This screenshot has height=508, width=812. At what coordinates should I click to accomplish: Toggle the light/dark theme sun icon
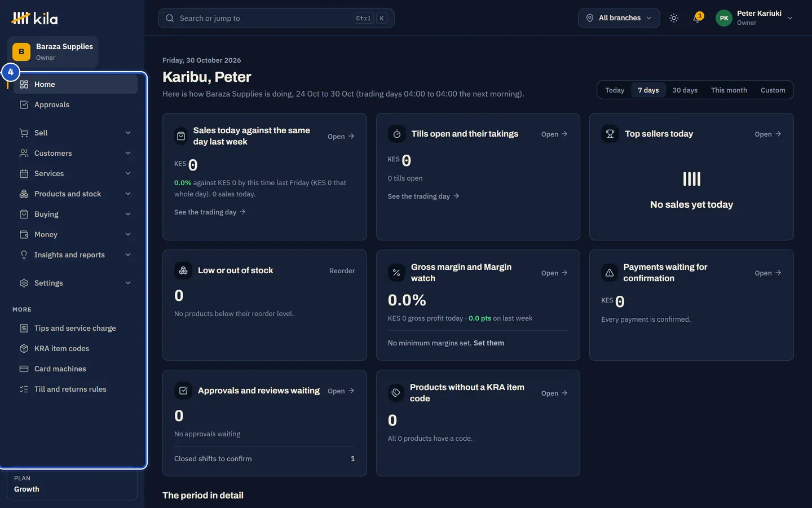673,18
